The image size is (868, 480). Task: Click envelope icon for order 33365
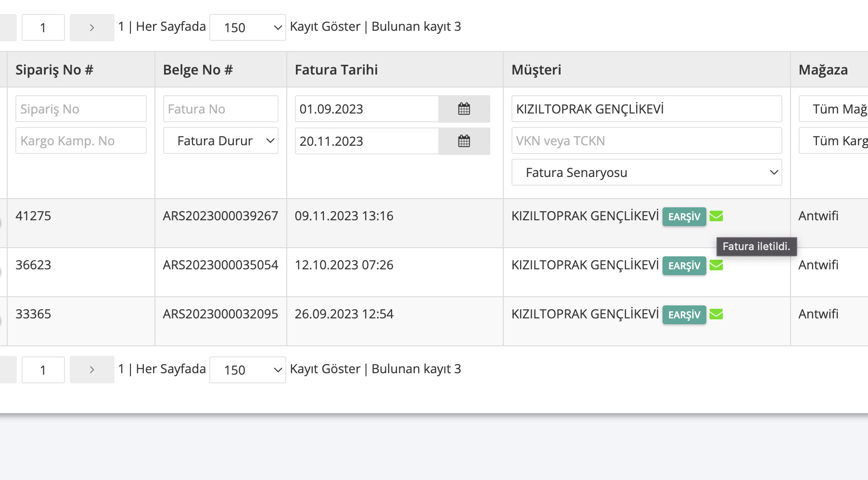(x=716, y=315)
